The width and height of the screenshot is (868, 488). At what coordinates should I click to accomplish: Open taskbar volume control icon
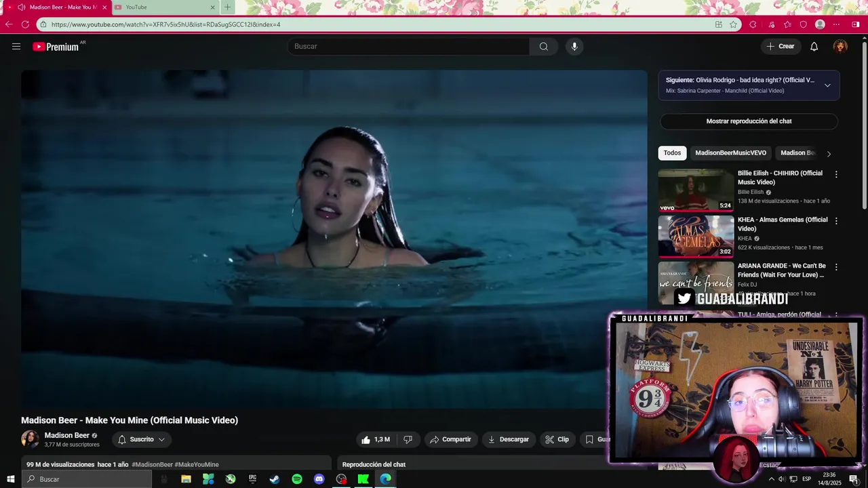click(x=782, y=479)
